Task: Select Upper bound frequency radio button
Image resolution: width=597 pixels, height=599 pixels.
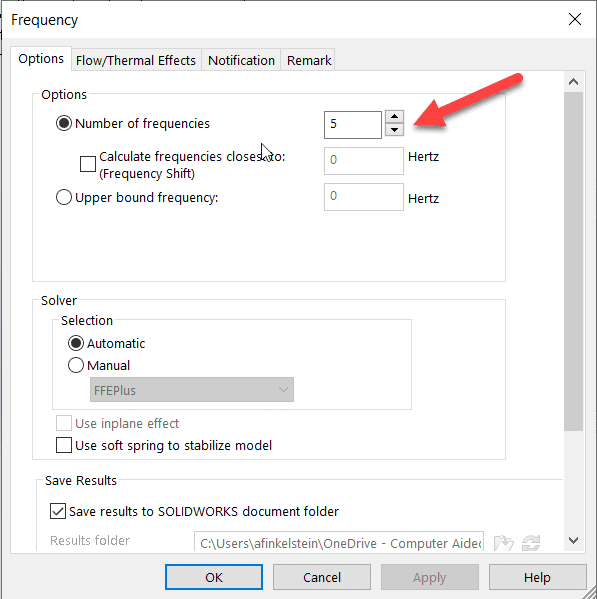Action: (64, 198)
